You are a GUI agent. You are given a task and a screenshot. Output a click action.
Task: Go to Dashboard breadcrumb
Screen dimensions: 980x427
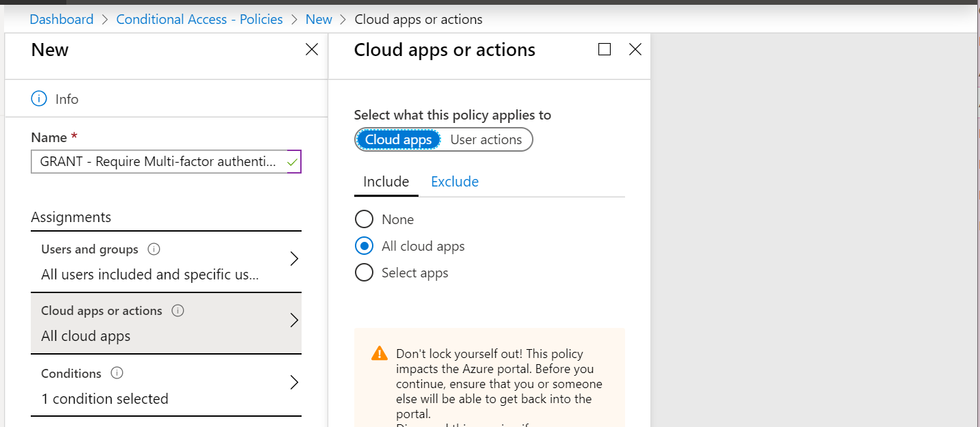pos(62,19)
